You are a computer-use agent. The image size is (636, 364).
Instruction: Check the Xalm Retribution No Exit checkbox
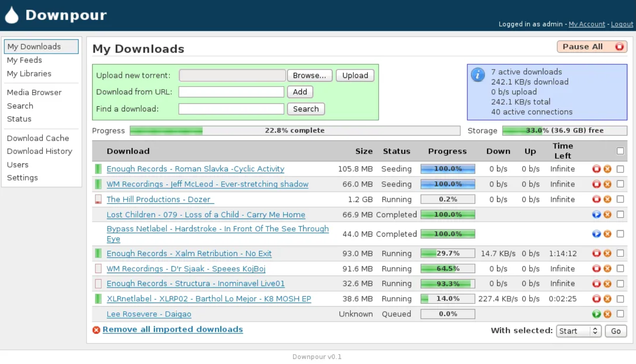pos(620,253)
